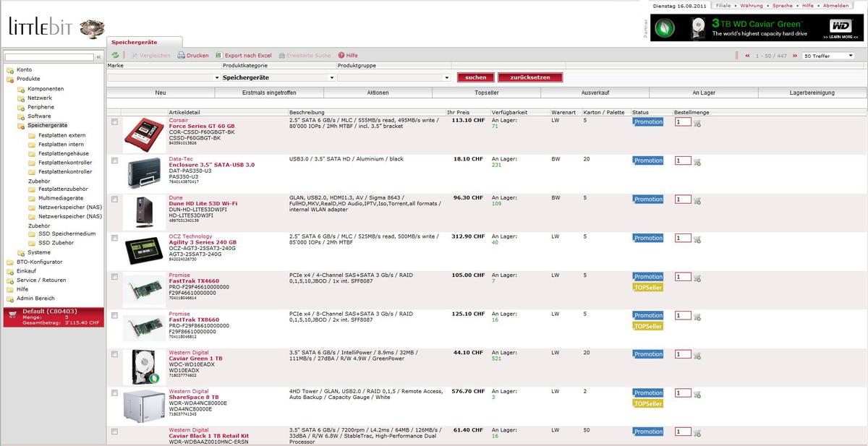Select the Dune HD Lite 53D checkbox
This screenshot has width=868, height=446.
pos(114,200)
